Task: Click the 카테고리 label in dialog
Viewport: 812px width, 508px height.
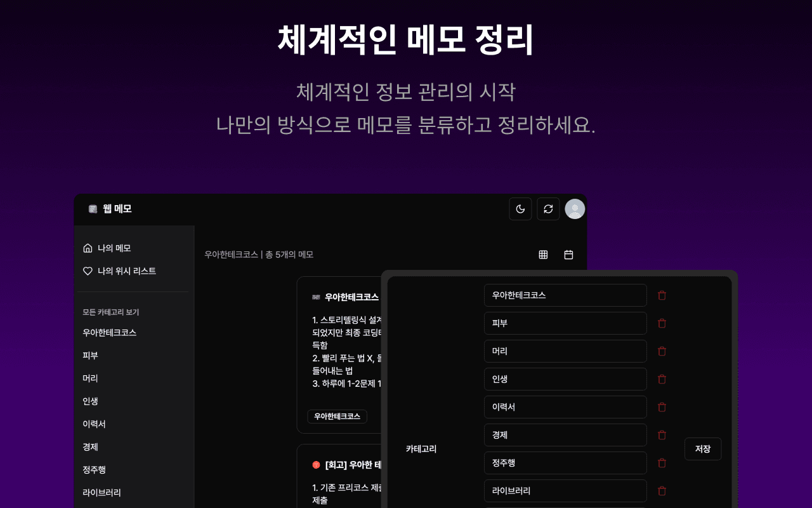Action: [421, 449]
